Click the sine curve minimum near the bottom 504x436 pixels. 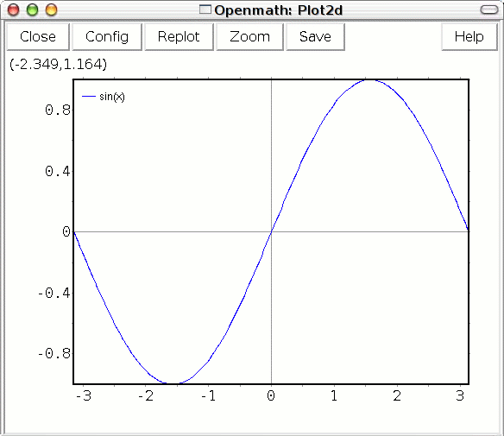pos(173,383)
